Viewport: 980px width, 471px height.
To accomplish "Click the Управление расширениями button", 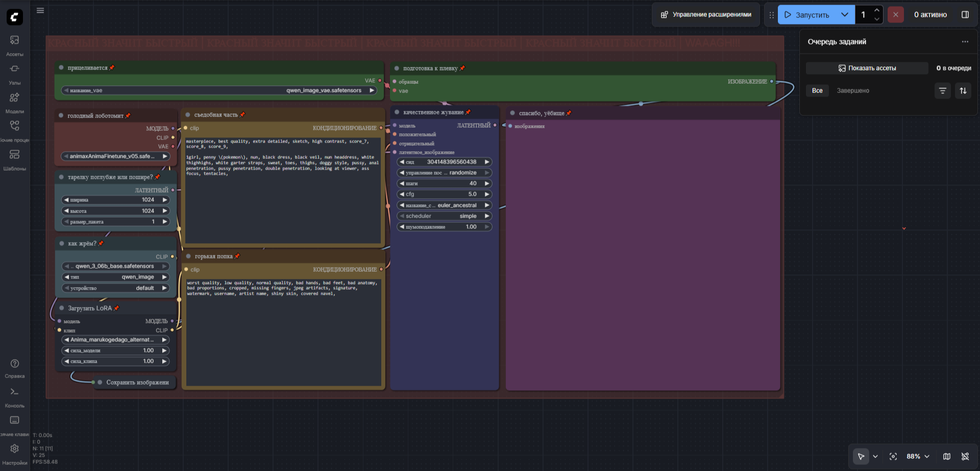I will point(706,15).
